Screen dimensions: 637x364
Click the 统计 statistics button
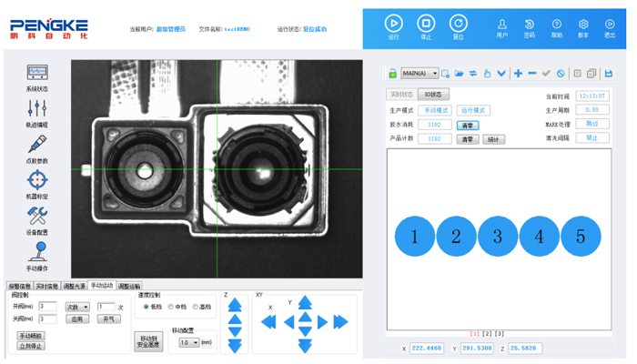pos(494,139)
